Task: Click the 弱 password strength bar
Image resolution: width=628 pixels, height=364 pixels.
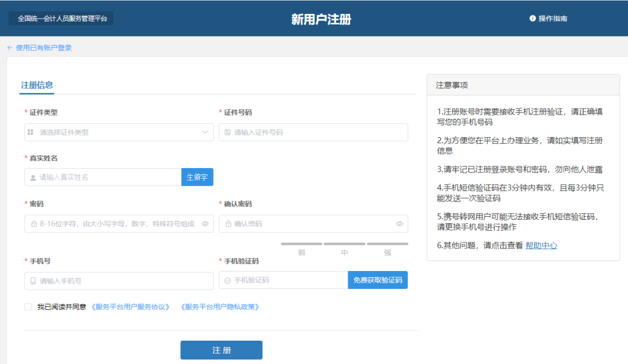Action: [x=302, y=244]
